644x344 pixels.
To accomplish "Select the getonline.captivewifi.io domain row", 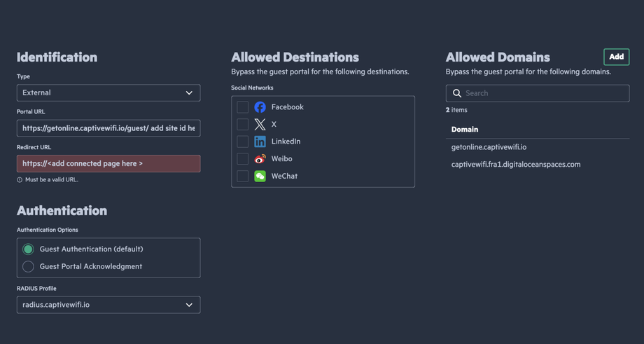I will click(x=489, y=147).
